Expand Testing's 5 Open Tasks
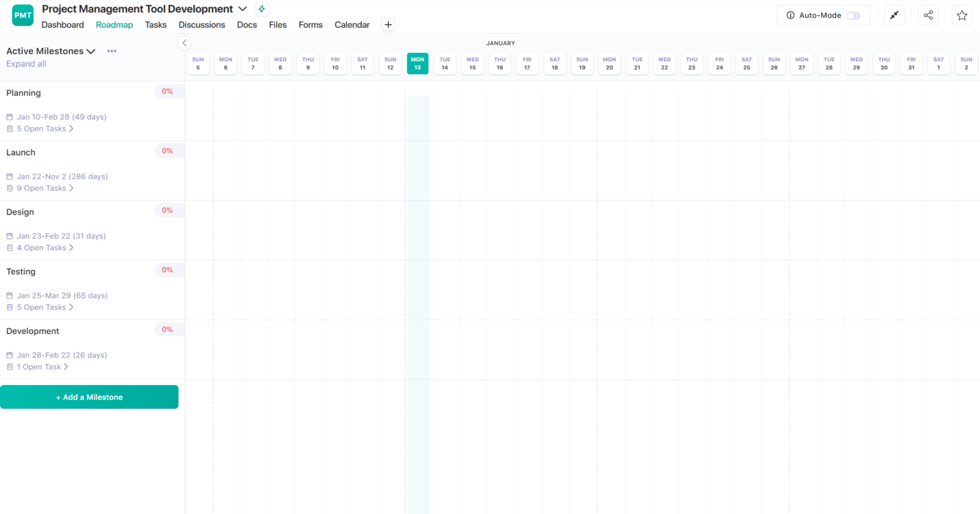980x514 pixels. pyautogui.click(x=45, y=307)
